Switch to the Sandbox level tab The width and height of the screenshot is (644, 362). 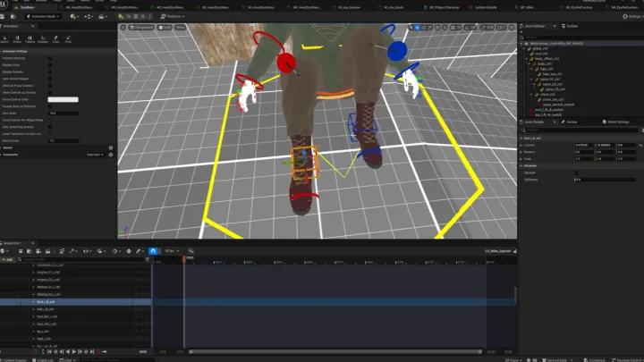pyautogui.click(x=28, y=7)
